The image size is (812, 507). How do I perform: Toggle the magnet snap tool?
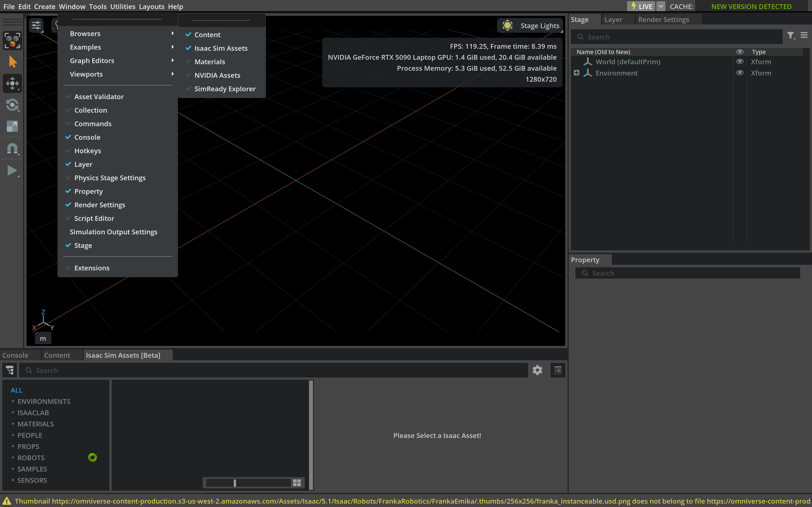pyautogui.click(x=12, y=148)
